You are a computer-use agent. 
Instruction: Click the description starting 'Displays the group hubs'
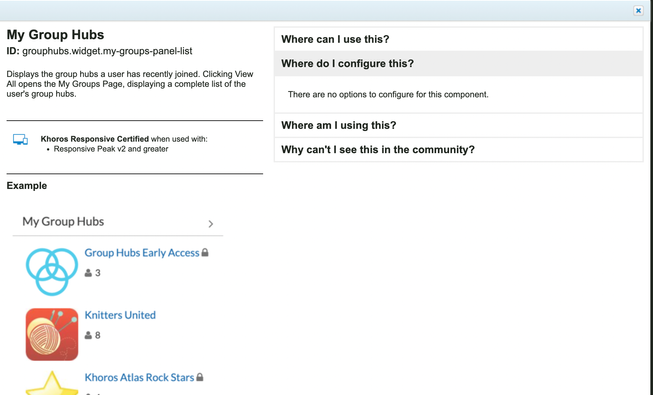(130, 84)
